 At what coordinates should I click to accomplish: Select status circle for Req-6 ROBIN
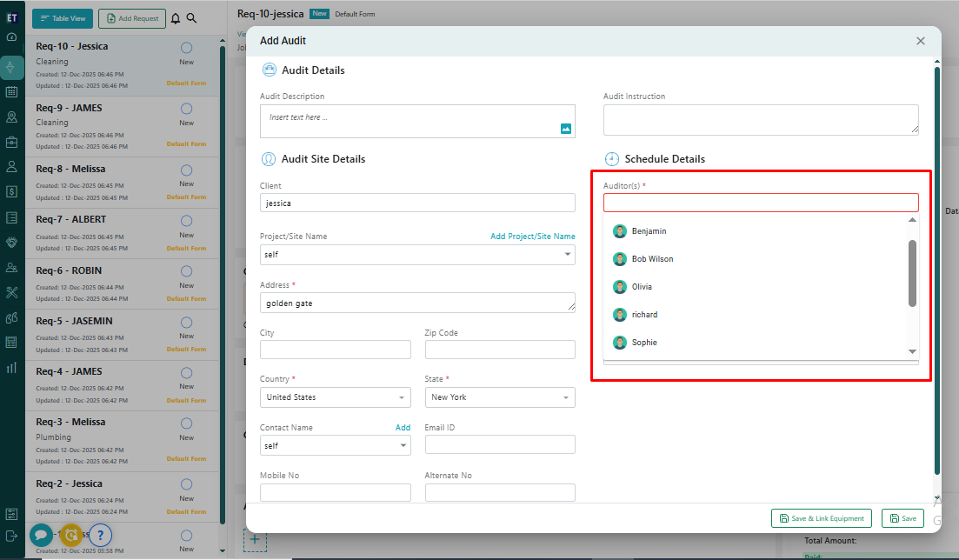tap(186, 271)
